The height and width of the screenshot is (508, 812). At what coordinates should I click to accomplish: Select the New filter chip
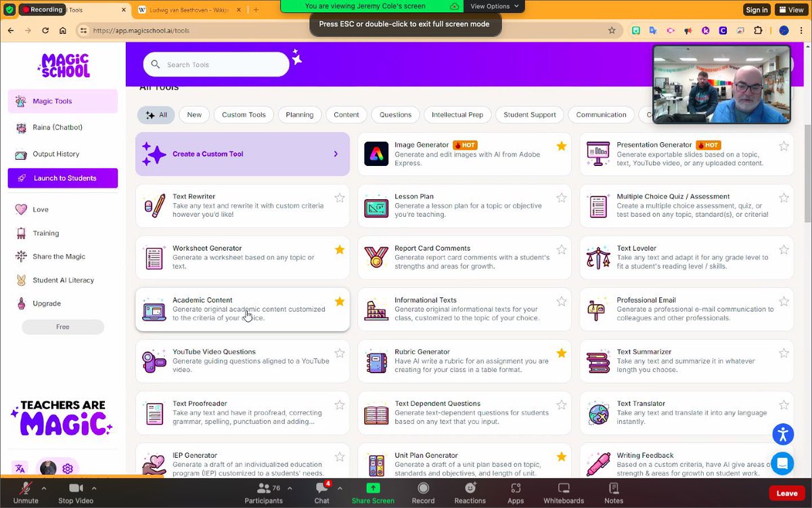[x=194, y=114]
